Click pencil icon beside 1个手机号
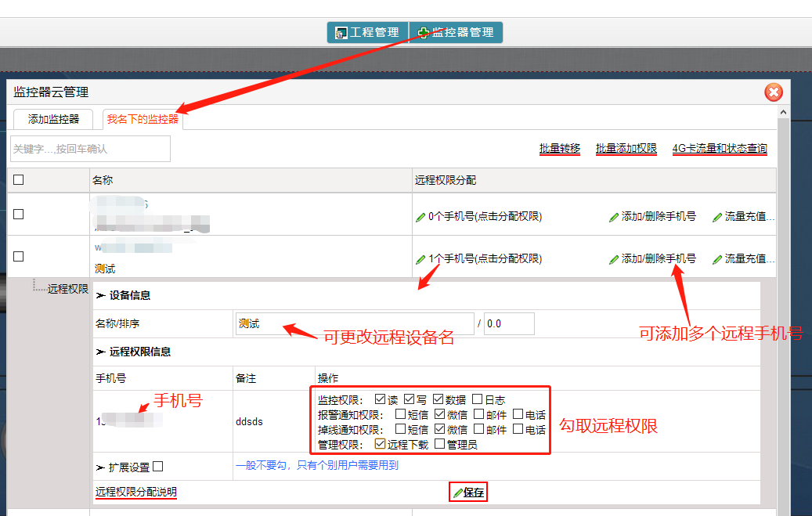Screen dimensions: 812x516 (x=420, y=259)
